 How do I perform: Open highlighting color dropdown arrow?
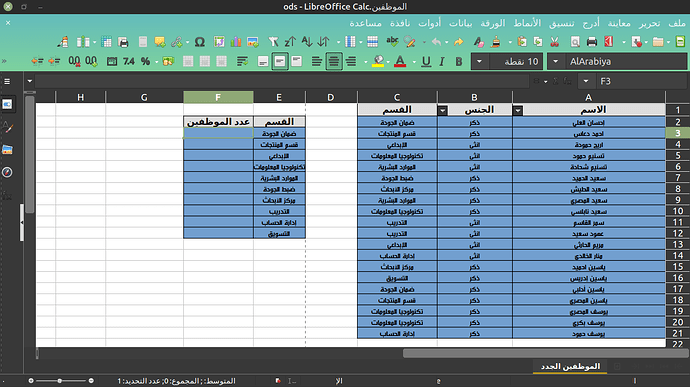[365, 62]
